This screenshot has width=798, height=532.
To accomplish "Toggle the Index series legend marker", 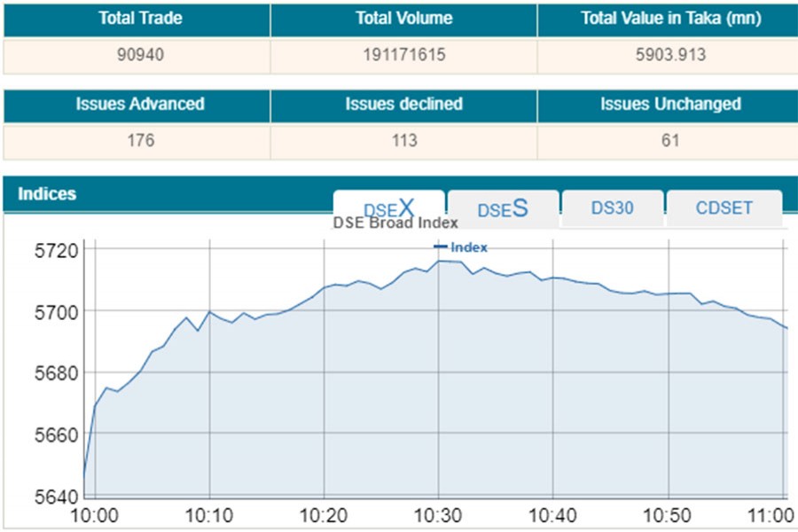I will [x=461, y=247].
